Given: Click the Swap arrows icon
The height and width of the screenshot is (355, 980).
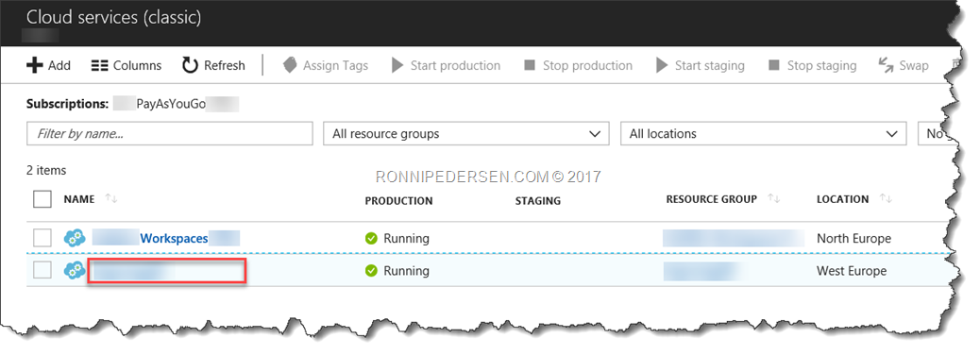Looking at the screenshot, I should click(x=886, y=66).
